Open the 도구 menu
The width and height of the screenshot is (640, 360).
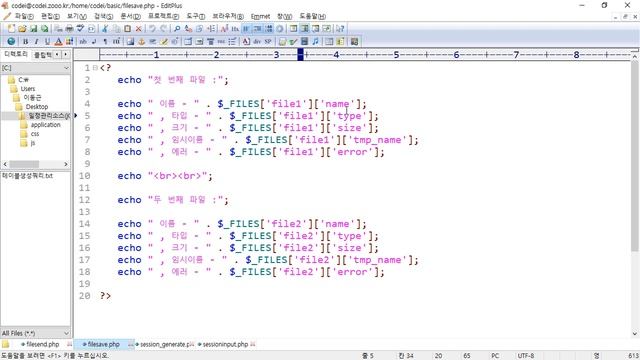(196, 16)
